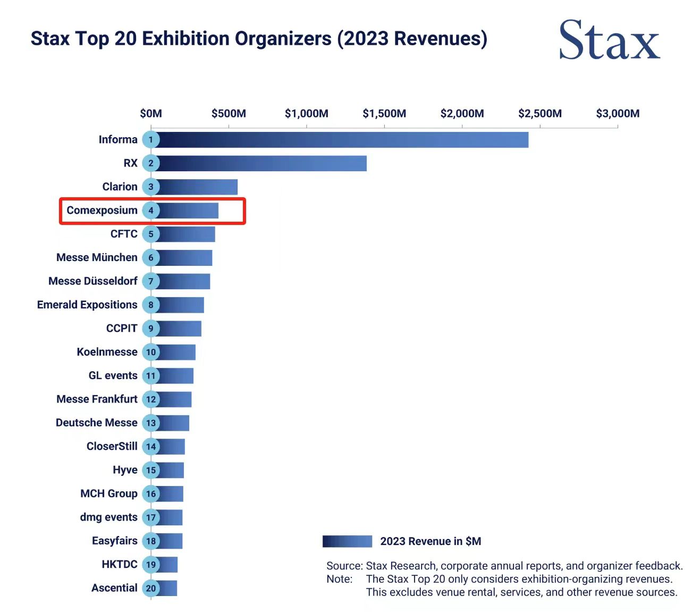This screenshot has height=612, width=700.
Task: Click the Emerald Expositions label
Action: tap(87, 305)
